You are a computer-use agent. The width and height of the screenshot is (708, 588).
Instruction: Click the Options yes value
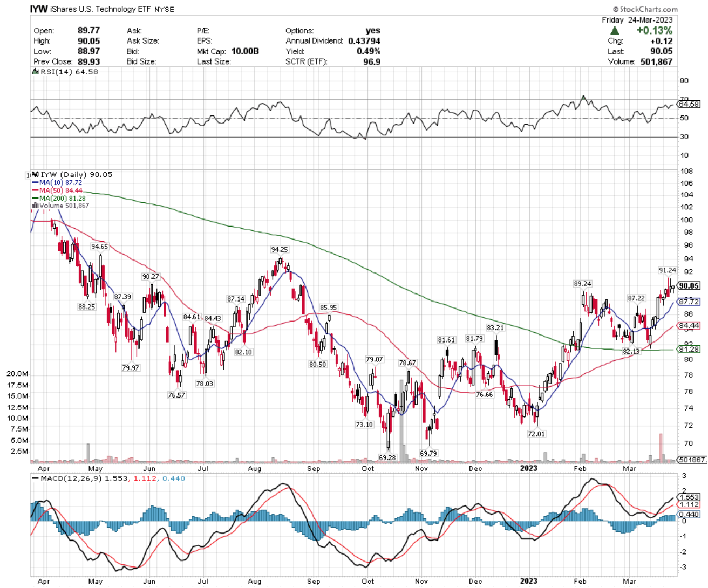click(x=373, y=31)
